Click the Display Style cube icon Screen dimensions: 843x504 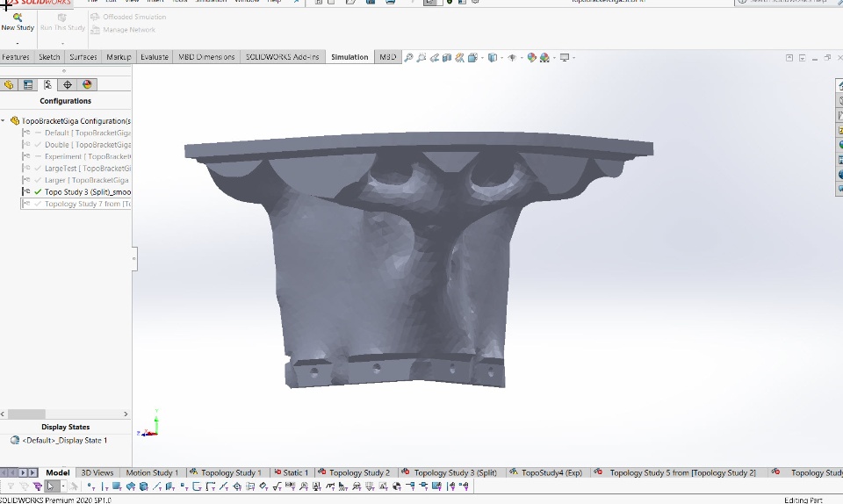pos(492,57)
